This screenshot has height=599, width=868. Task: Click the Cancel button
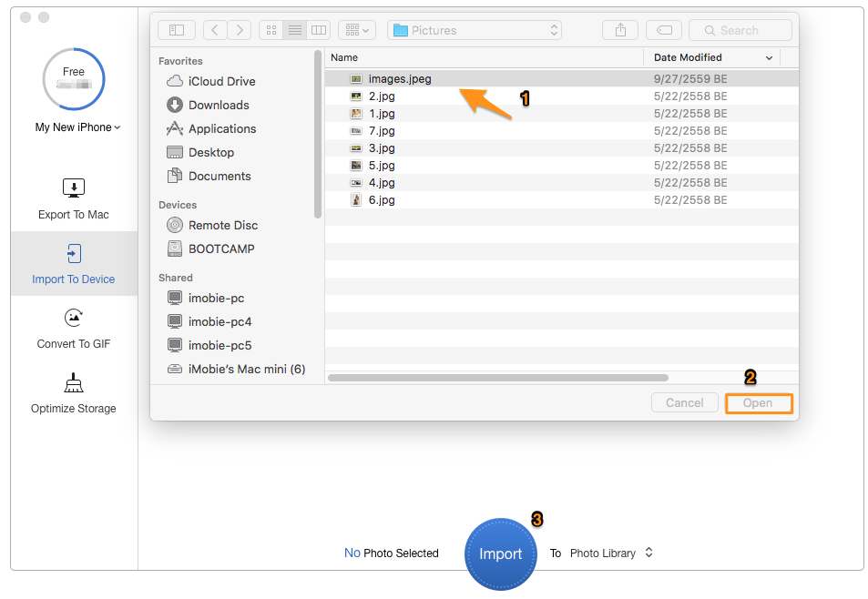[x=684, y=402]
